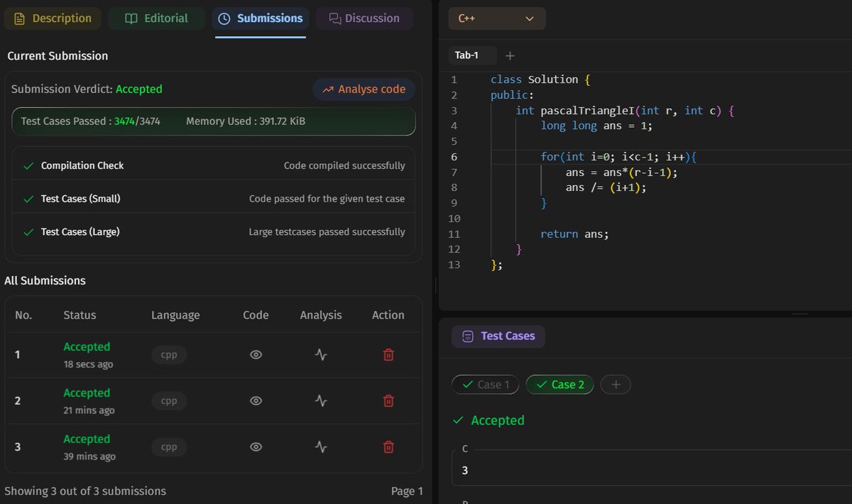This screenshot has height=504, width=852.
Task: Click the 'Submission Verdict: Accepted' text
Action: pyautogui.click(x=87, y=89)
